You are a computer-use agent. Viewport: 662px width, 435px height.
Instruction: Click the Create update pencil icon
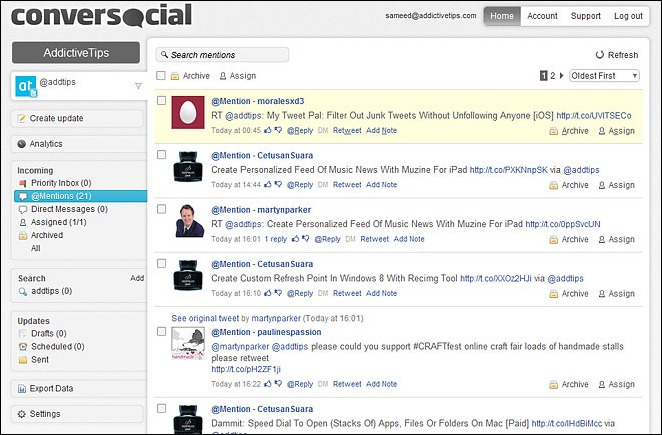(x=22, y=119)
